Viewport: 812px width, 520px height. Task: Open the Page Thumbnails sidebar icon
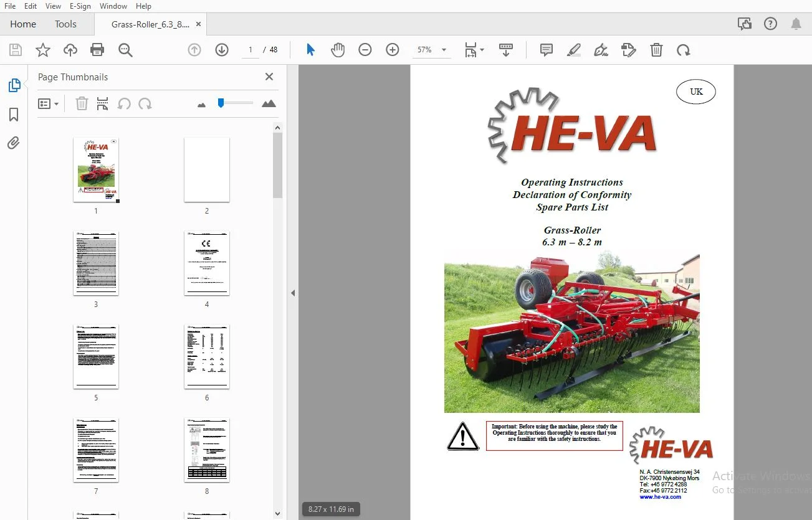point(14,85)
